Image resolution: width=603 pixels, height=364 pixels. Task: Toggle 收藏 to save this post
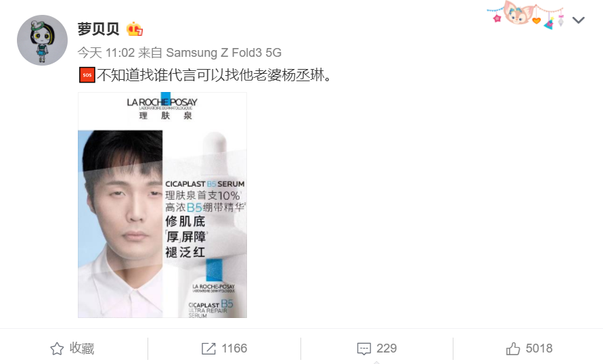click(72, 348)
